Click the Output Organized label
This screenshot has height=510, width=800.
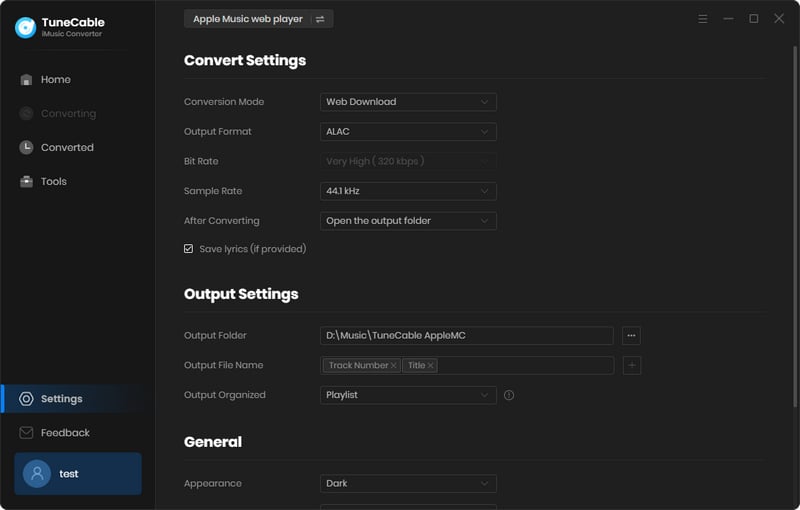point(224,395)
